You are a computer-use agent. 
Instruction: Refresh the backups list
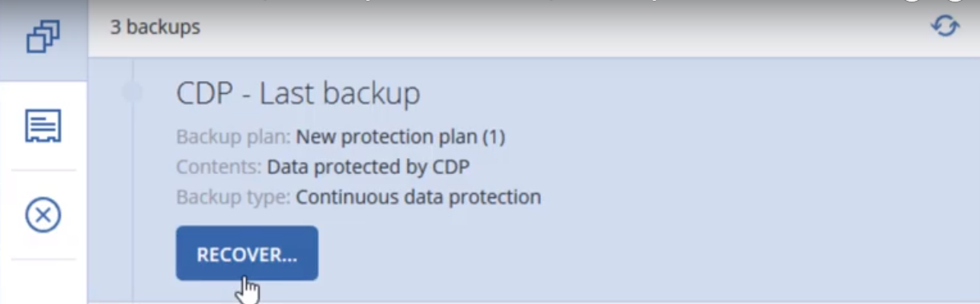pyautogui.click(x=946, y=27)
